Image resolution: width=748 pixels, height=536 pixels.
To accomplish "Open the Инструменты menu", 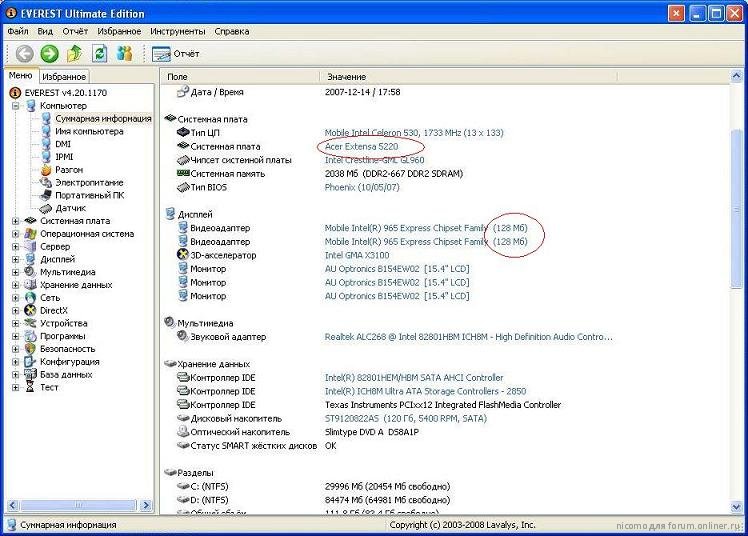I will (177, 31).
